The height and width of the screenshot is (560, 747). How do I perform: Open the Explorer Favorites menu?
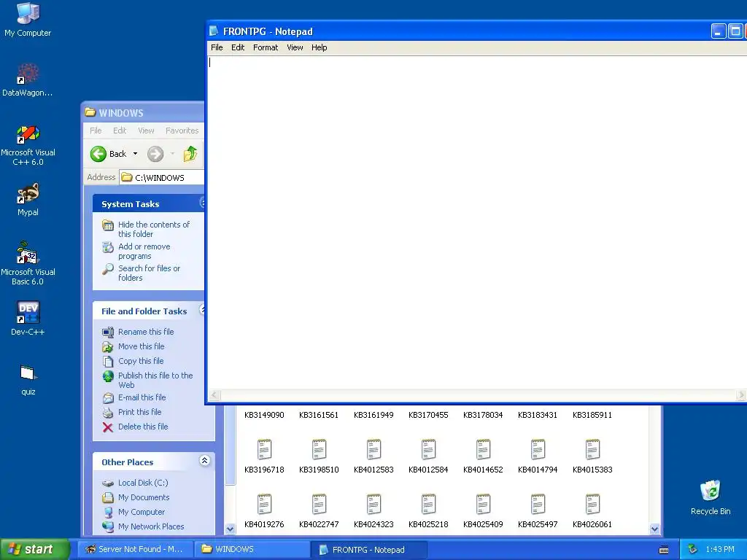(182, 131)
